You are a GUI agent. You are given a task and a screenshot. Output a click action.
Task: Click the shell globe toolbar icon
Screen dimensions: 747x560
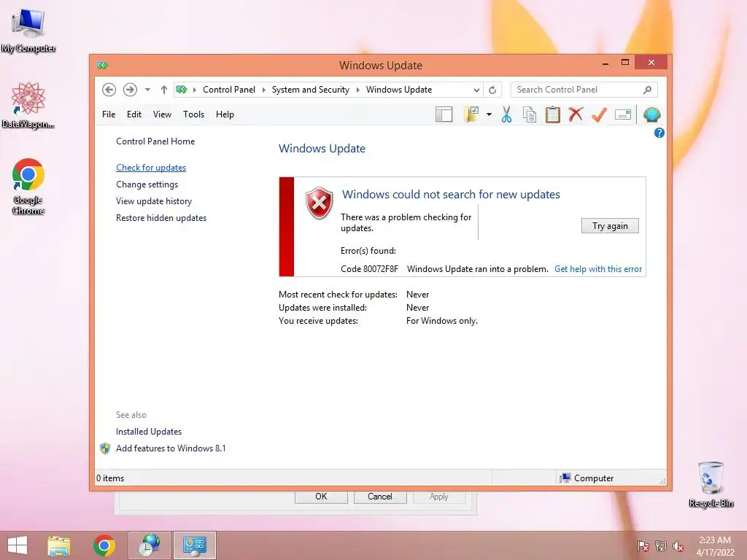[651, 114]
